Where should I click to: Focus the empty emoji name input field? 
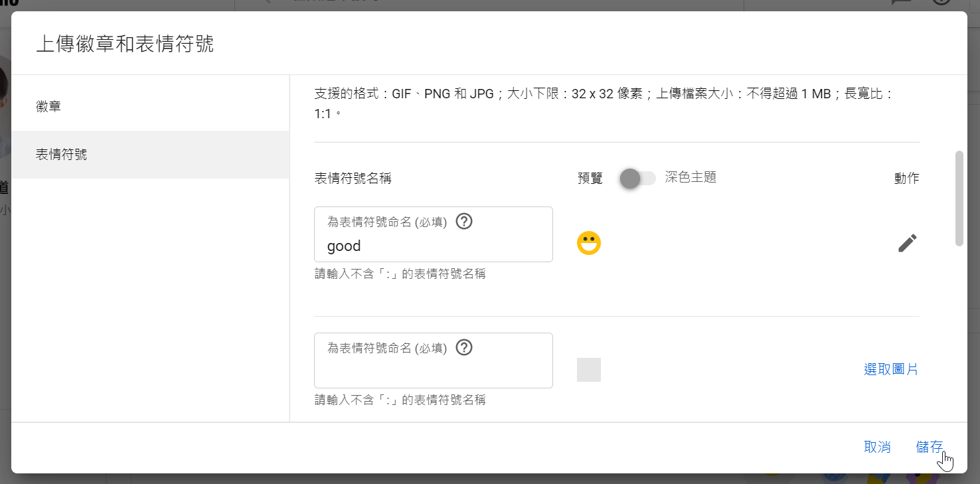click(434, 361)
